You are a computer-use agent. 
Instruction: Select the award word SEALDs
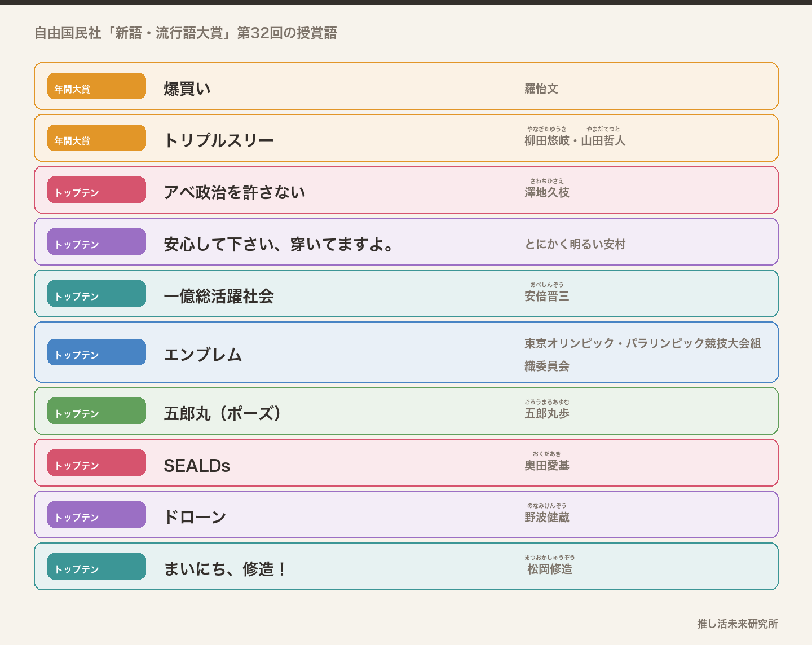click(197, 465)
